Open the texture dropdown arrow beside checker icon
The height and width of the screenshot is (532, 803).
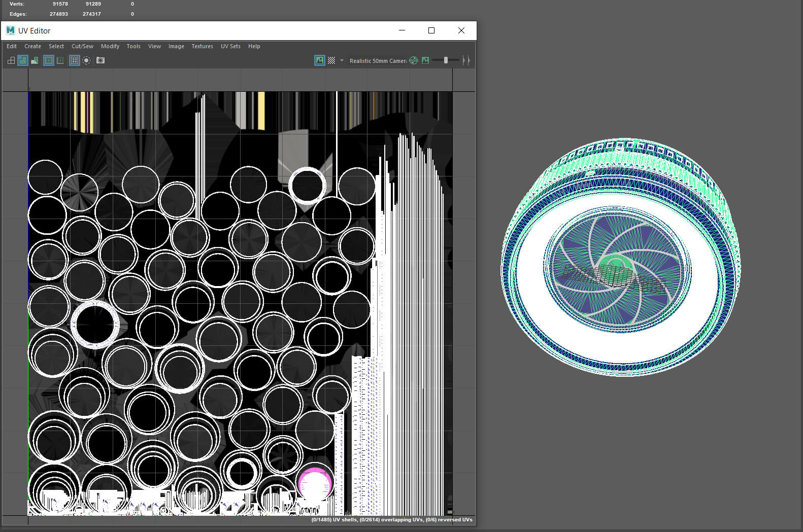(342, 60)
